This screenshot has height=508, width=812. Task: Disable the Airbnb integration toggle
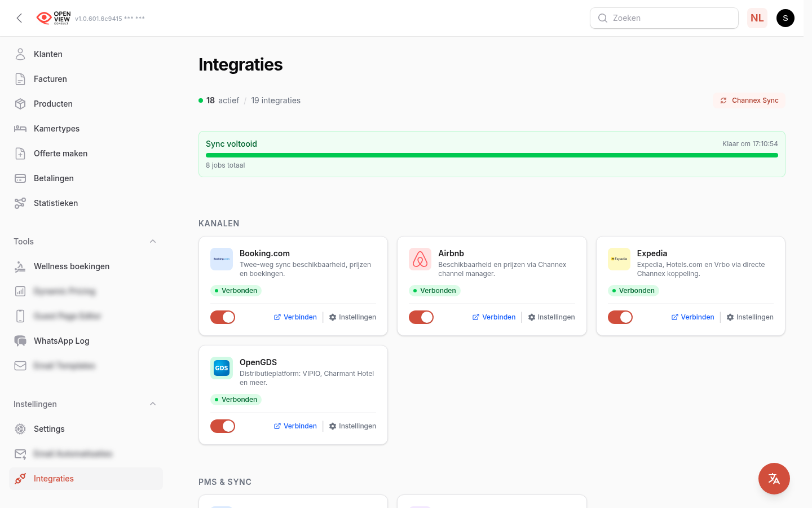click(x=421, y=317)
